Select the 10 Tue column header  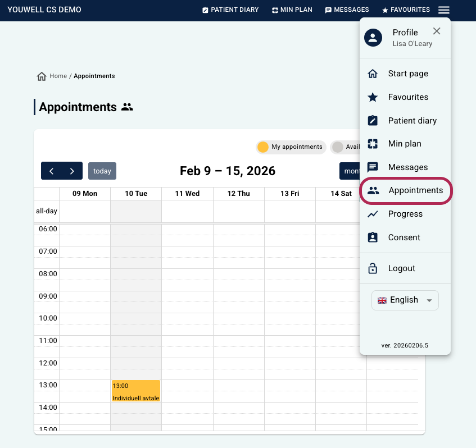click(136, 194)
